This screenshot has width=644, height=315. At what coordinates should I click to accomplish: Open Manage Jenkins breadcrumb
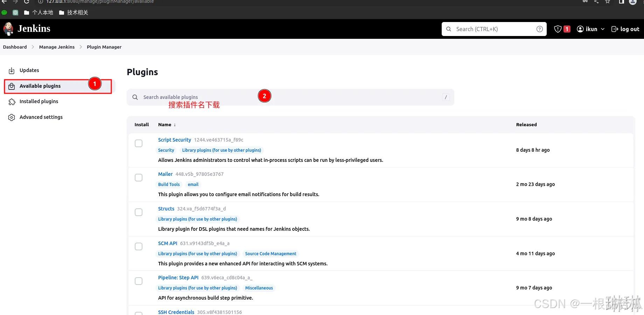(x=57, y=47)
